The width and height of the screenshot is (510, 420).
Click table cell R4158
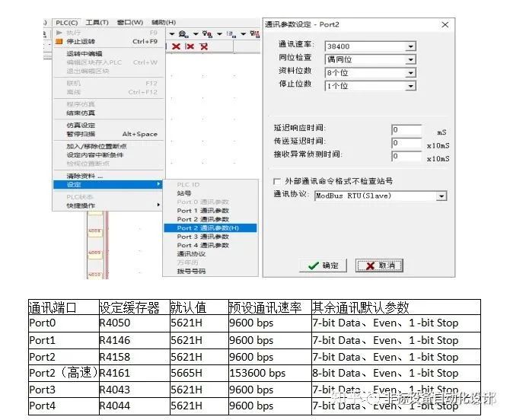tap(134, 357)
